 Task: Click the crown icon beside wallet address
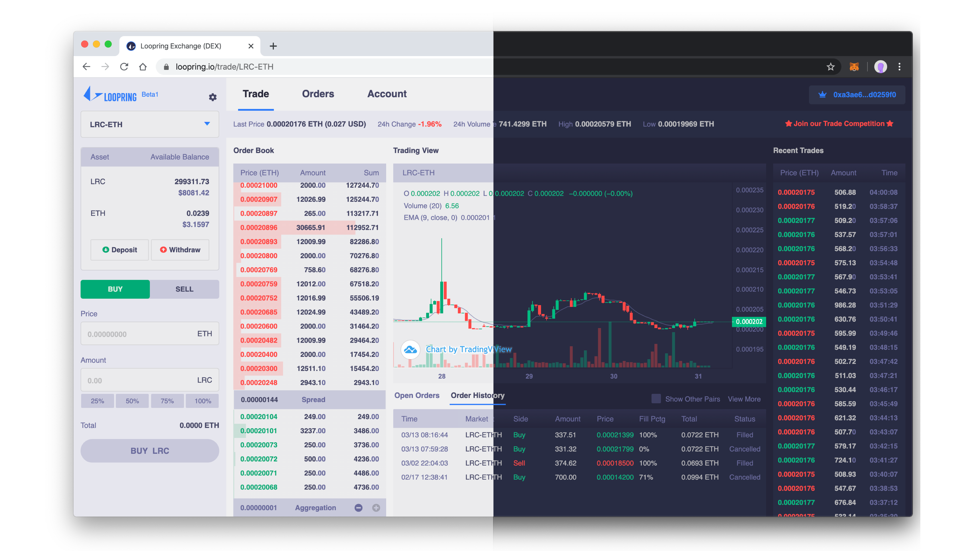pos(822,95)
